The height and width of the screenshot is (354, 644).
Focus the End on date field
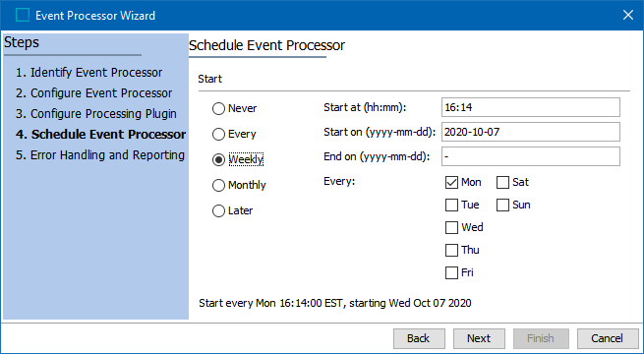531,156
